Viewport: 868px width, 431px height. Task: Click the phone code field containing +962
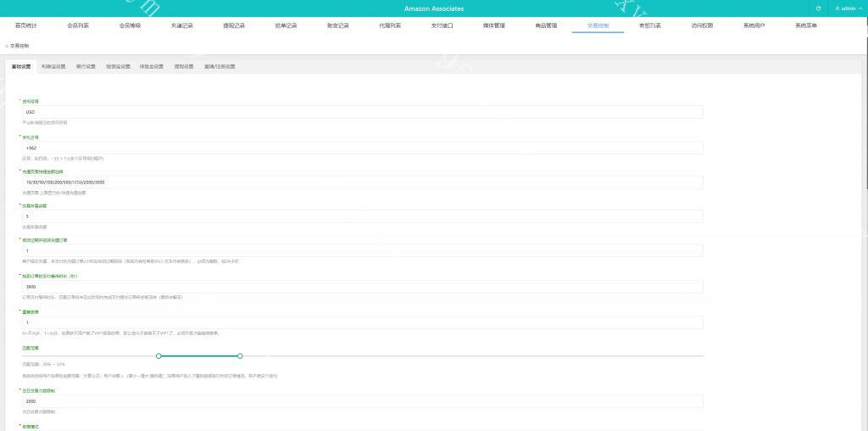363,148
